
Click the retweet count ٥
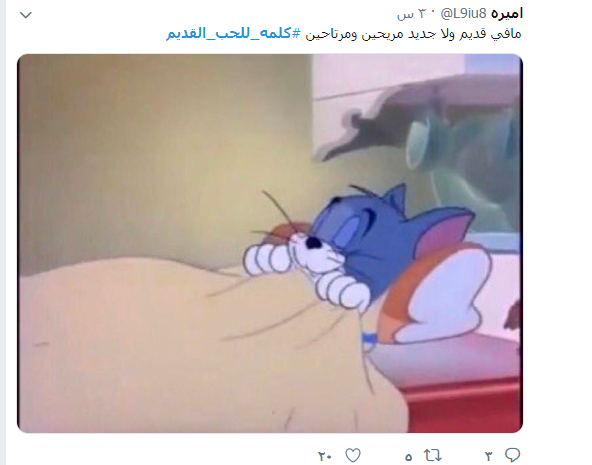(x=408, y=457)
